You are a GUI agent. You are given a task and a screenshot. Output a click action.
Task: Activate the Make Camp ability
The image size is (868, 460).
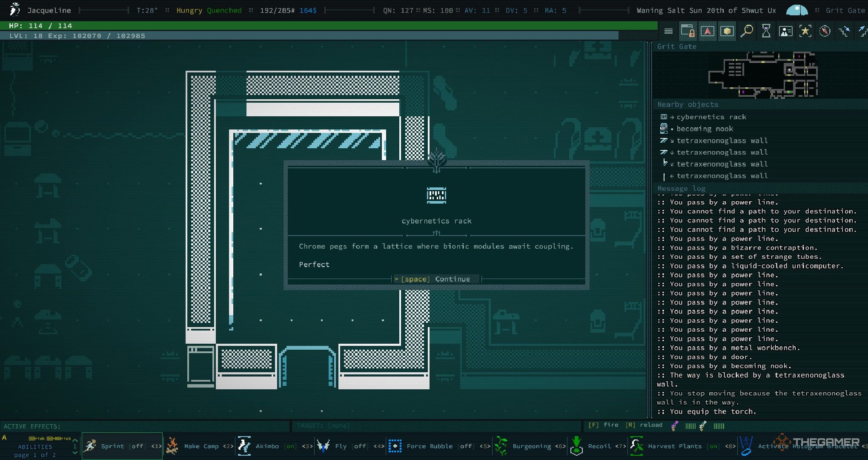201,446
